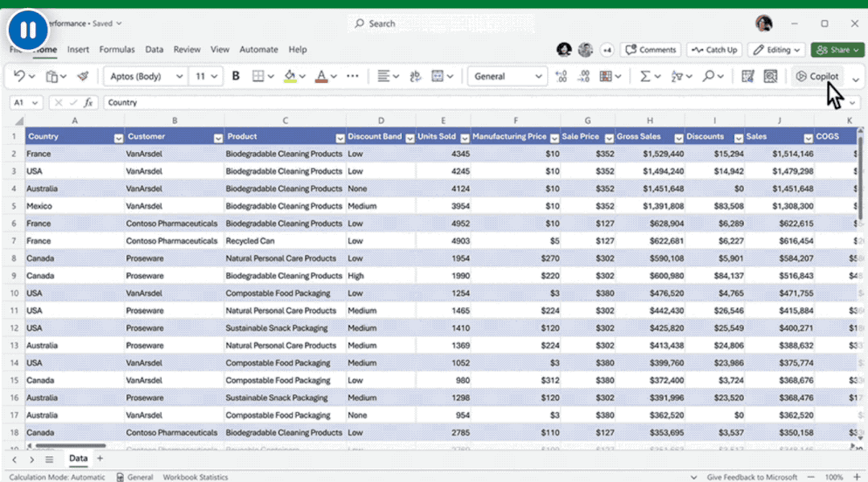868x482 pixels.
Task: Open the Automate ribbon tab
Action: click(258, 50)
